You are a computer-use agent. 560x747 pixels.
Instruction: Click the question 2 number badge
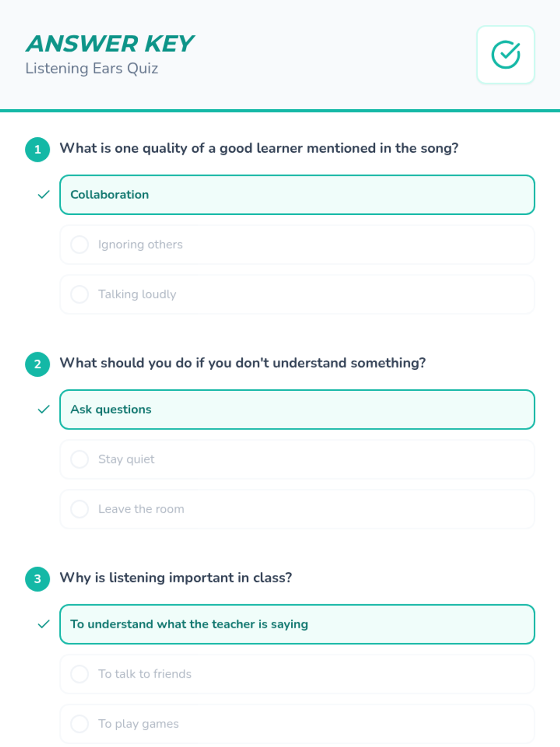coord(37,364)
